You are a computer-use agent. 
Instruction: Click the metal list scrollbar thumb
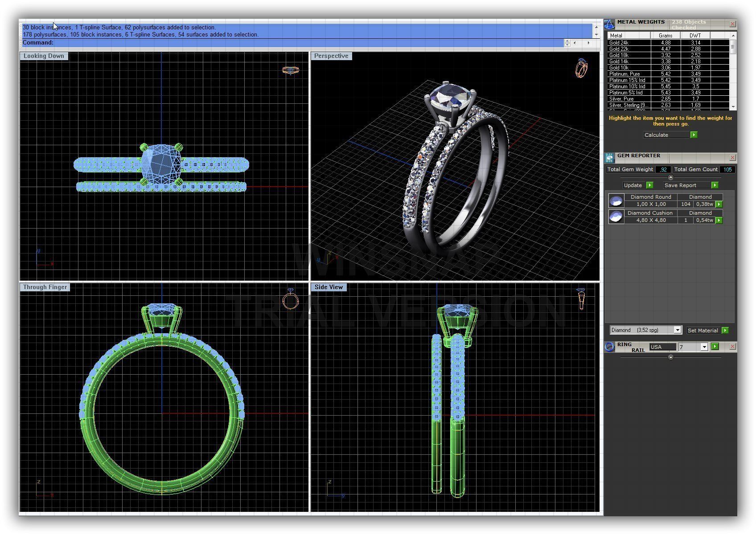pos(733,47)
